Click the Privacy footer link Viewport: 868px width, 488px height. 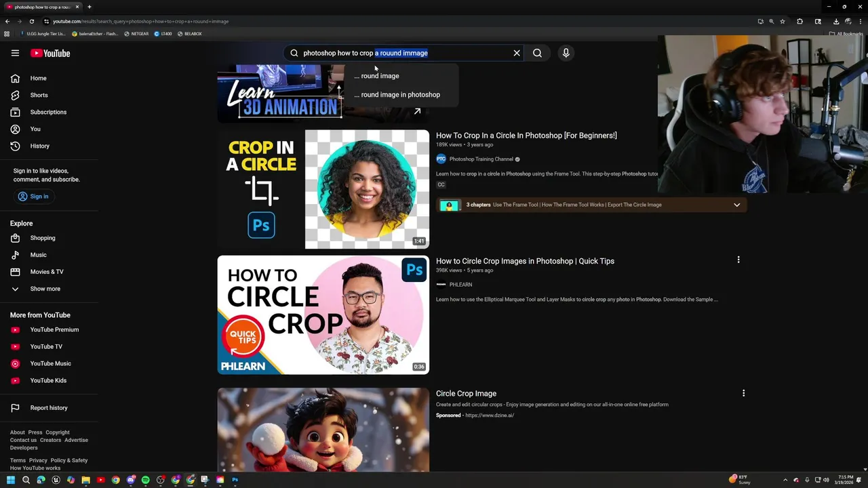click(38, 460)
